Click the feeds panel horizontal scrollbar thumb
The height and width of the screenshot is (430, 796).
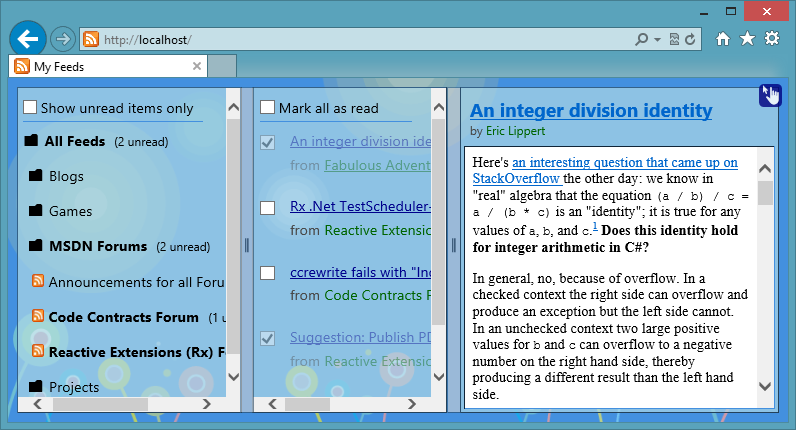(101, 404)
